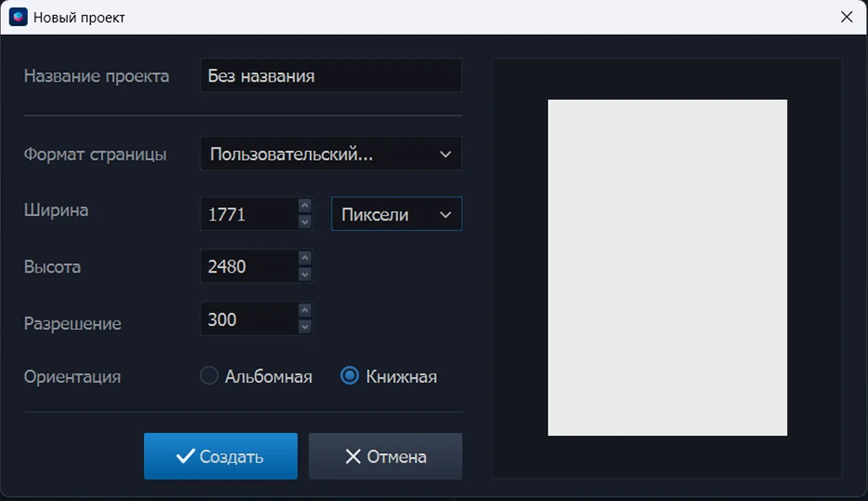Click the app icon in title bar
Image resolution: width=868 pixels, height=501 pixels.
17,17
